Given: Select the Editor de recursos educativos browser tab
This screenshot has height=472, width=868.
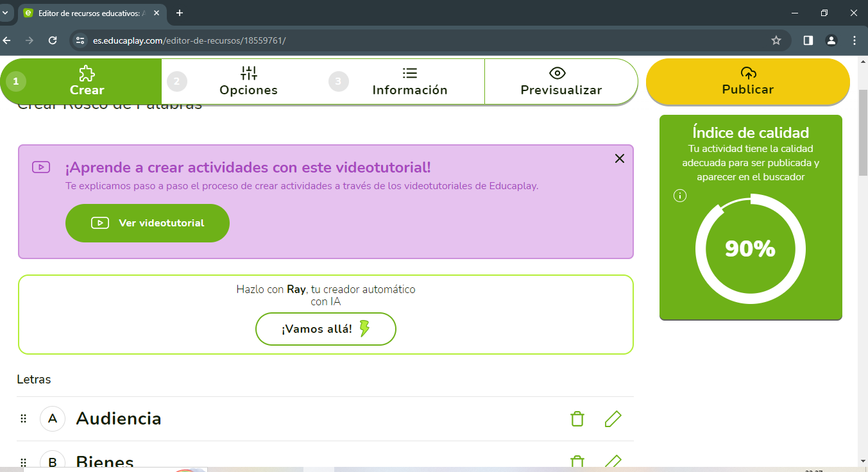Looking at the screenshot, I should pos(92,13).
